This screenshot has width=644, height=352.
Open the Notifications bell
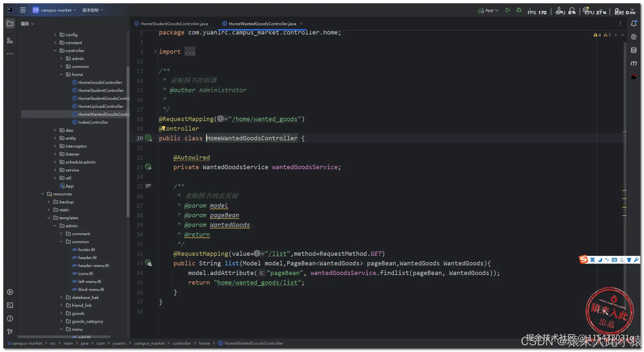coord(634,24)
